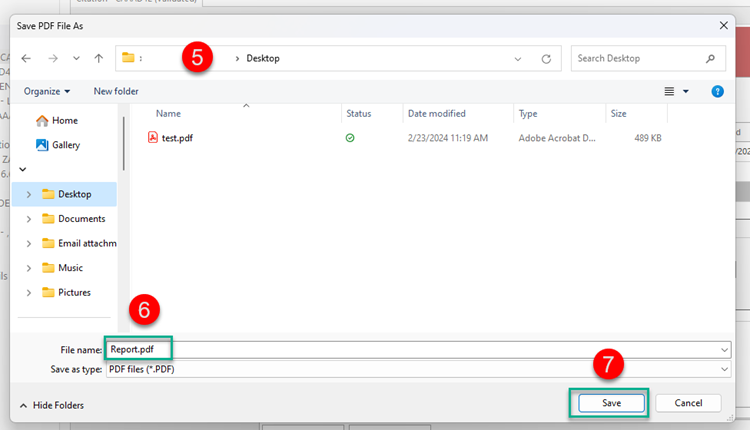Click the test.pdf file icon

(153, 138)
